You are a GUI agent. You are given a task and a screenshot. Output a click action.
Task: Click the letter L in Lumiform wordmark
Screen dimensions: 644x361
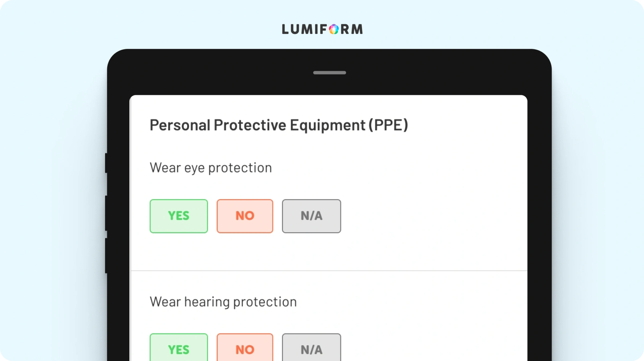(285, 29)
